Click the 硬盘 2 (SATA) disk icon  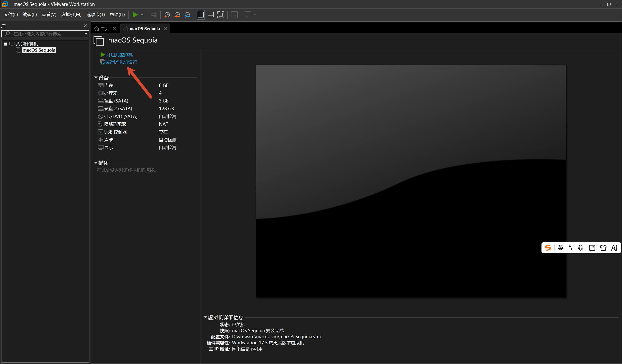pos(100,109)
